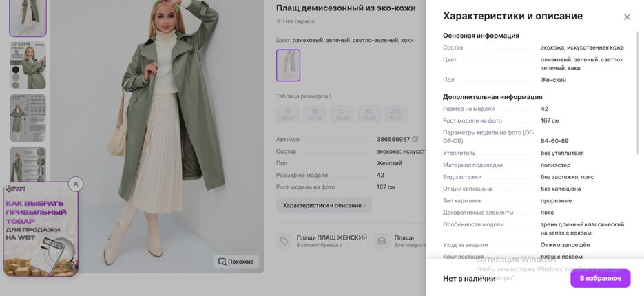Click the characteristics panel scrollbar
This screenshot has height=296, width=644.
click(638, 92)
